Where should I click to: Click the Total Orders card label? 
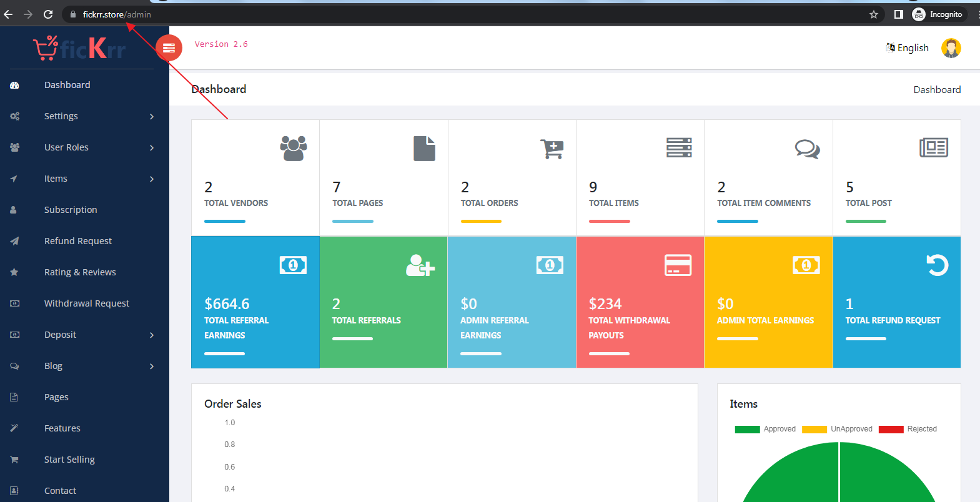[x=490, y=203]
